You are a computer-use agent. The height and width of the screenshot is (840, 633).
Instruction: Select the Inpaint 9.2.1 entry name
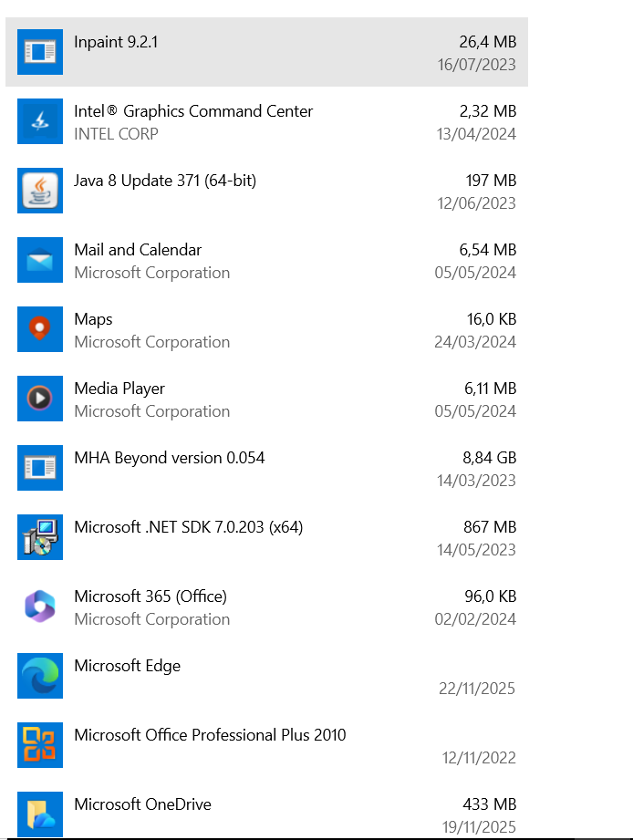click(x=116, y=42)
